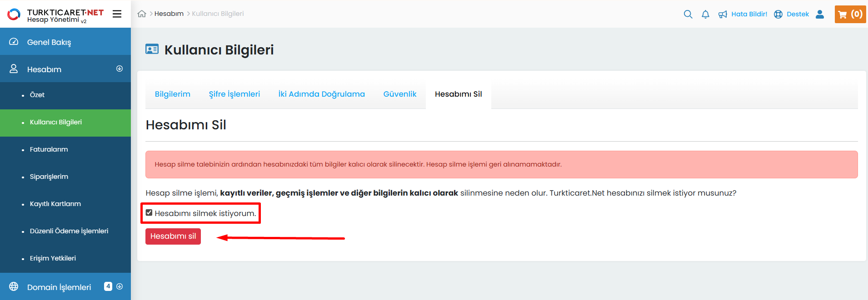Click the Hata Bildir megaphone icon

click(723, 15)
